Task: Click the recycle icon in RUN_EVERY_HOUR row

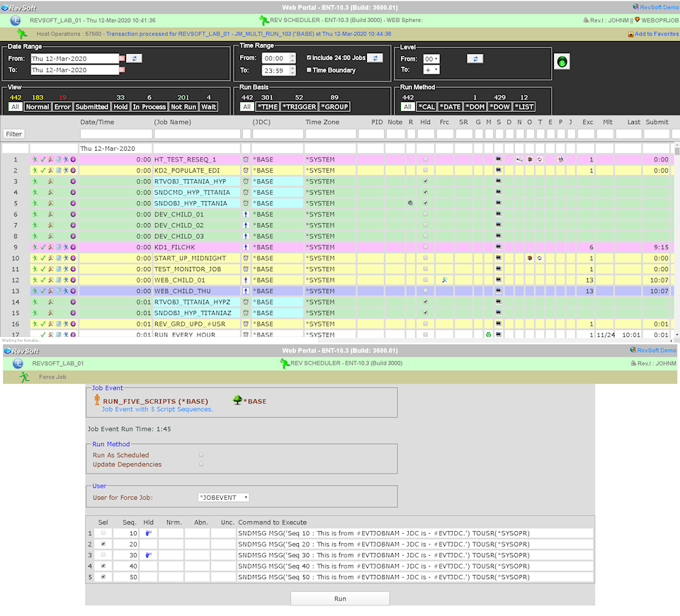Action: tap(488, 335)
